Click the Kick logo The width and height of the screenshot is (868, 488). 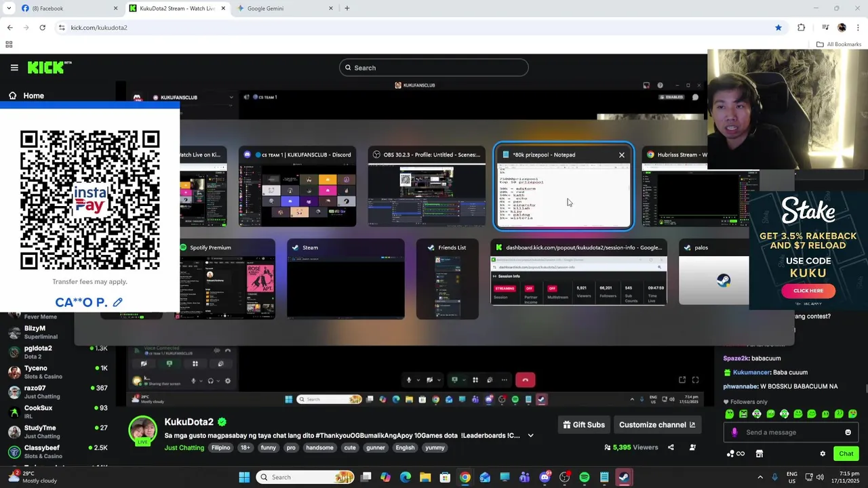[49, 67]
